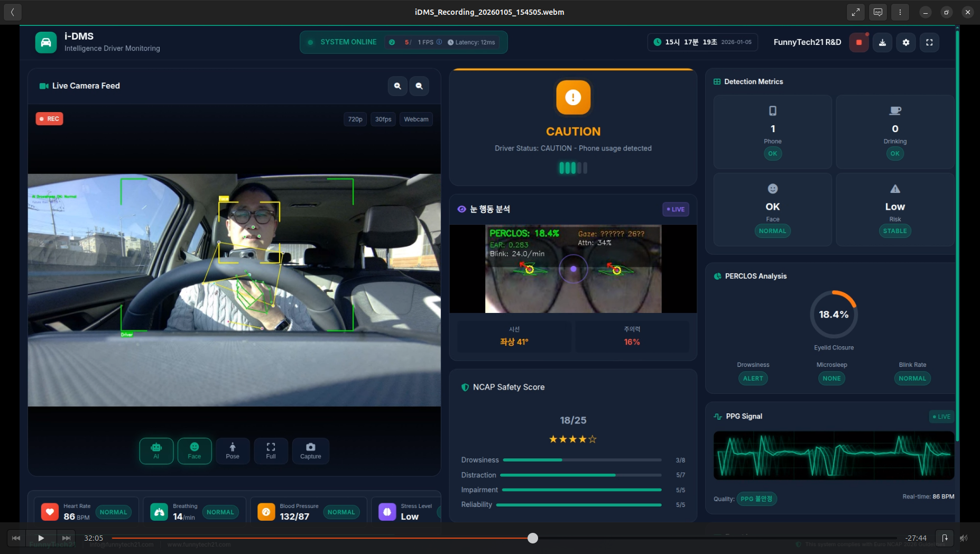Select the 720p resolution badge
This screenshot has width=980, height=554.
(355, 119)
